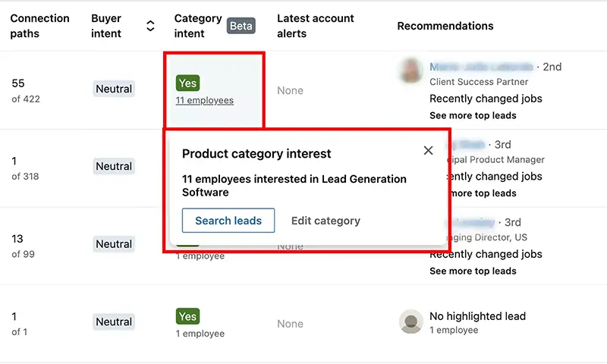The width and height of the screenshot is (607, 364).
Task: Click the No highlighted lead placeholder avatar
Action: tap(410, 322)
